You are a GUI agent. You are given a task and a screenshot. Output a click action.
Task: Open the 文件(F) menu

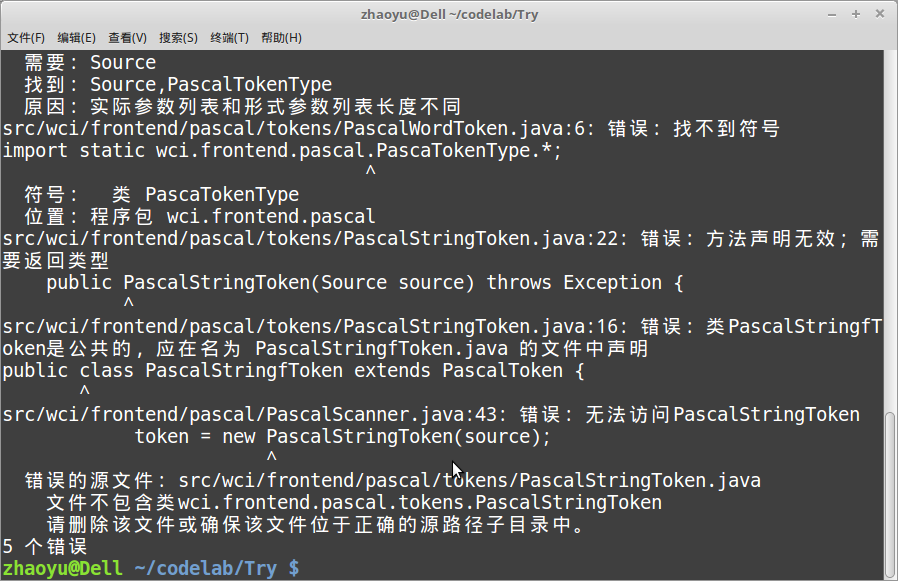[x=26, y=38]
